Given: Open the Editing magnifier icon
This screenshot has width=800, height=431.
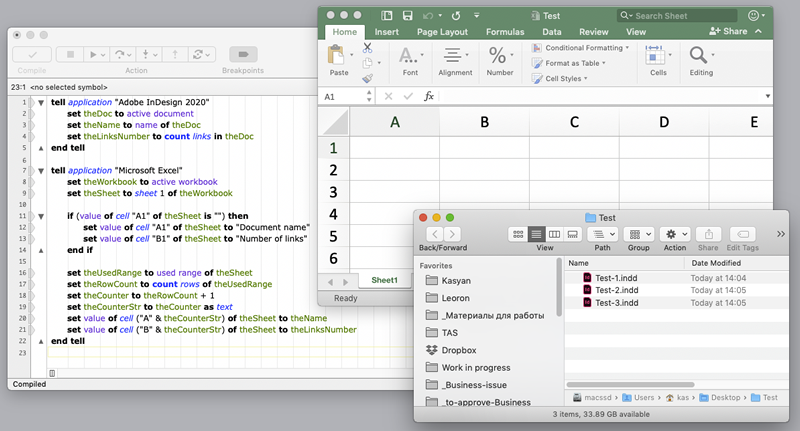Looking at the screenshot, I should pos(698,55).
